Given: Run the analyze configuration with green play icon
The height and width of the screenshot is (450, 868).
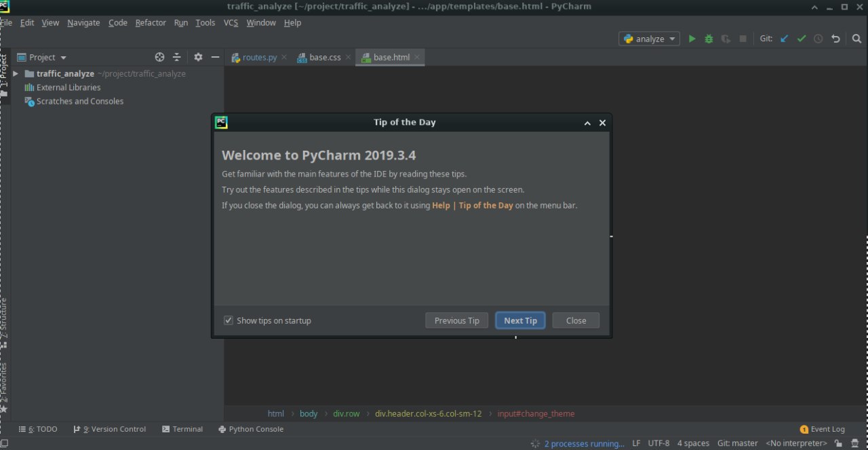Looking at the screenshot, I should [692, 39].
